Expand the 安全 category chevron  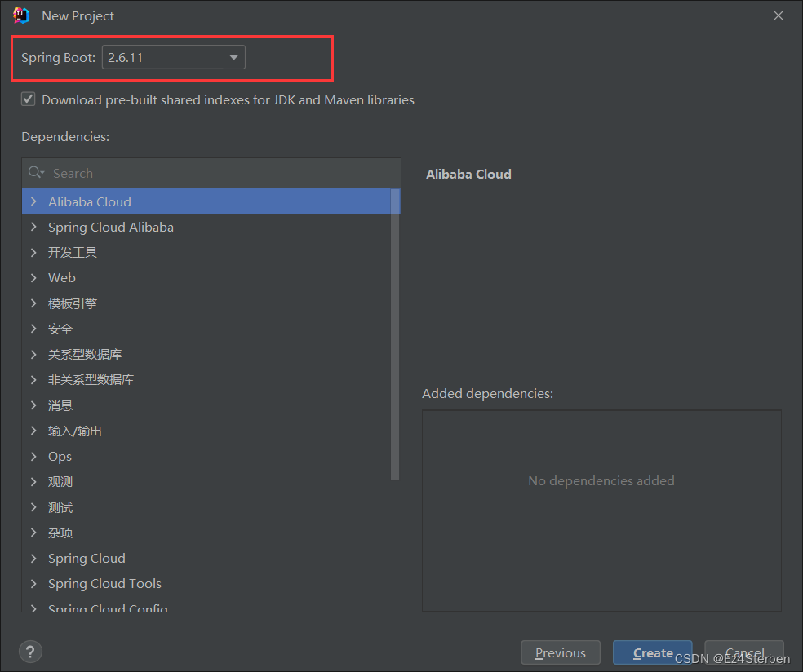coord(33,329)
